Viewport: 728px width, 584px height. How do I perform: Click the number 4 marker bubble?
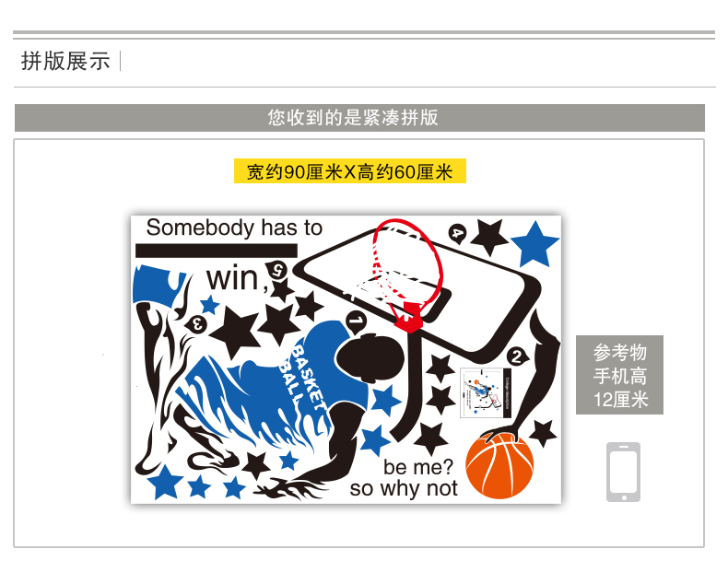(x=457, y=233)
